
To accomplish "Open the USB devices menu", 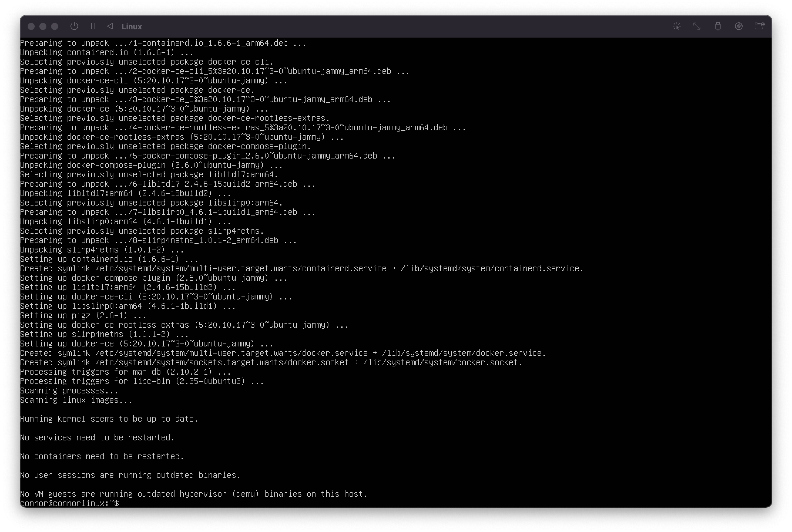I will (718, 26).
